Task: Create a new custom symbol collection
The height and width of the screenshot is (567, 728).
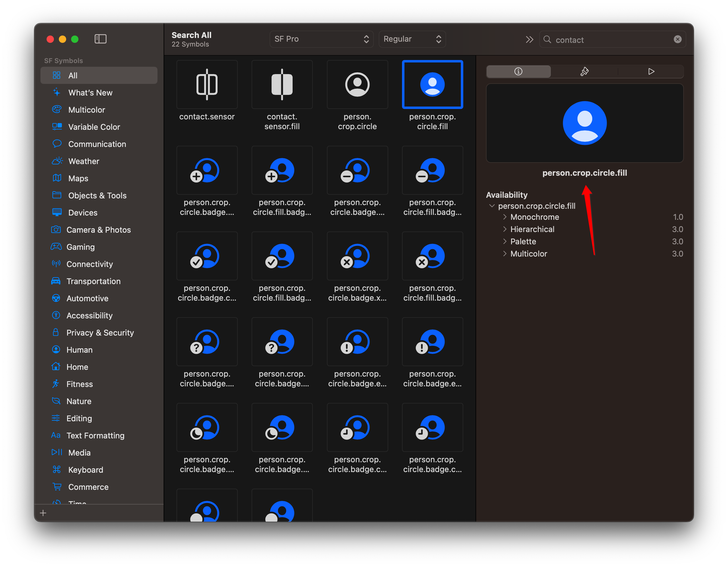Action: tap(43, 513)
